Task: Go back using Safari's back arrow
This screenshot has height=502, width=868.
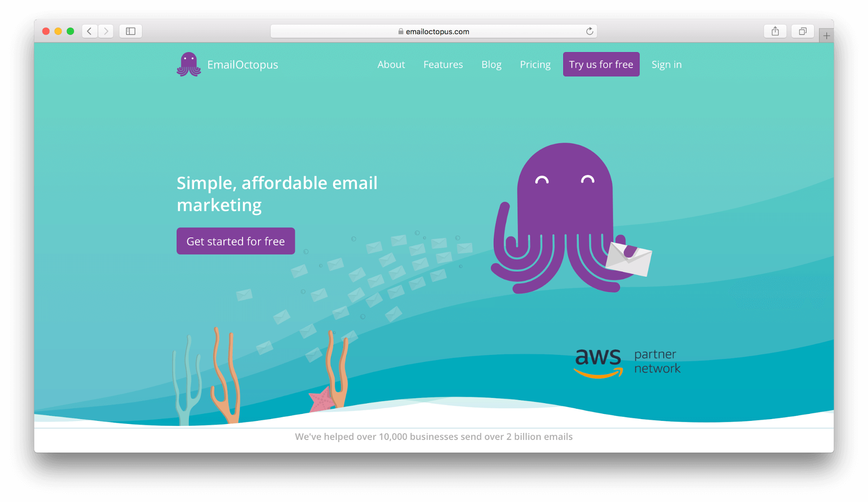Action: point(89,31)
